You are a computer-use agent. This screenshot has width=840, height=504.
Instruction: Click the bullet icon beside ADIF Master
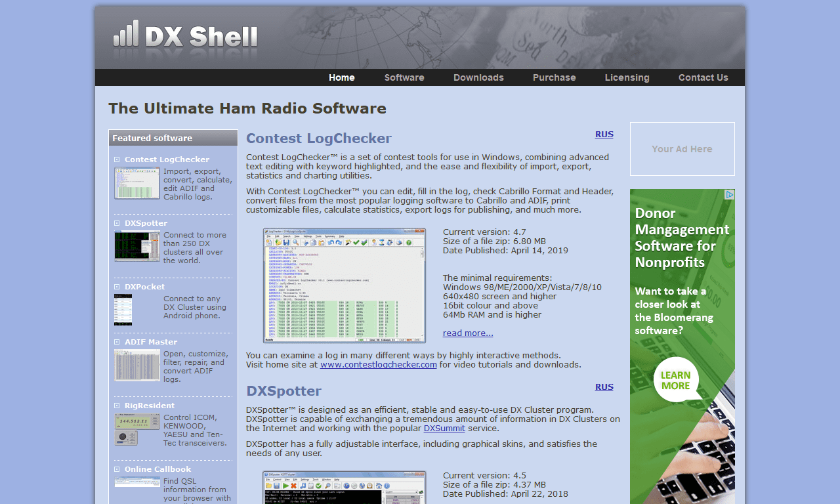coord(117,342)
